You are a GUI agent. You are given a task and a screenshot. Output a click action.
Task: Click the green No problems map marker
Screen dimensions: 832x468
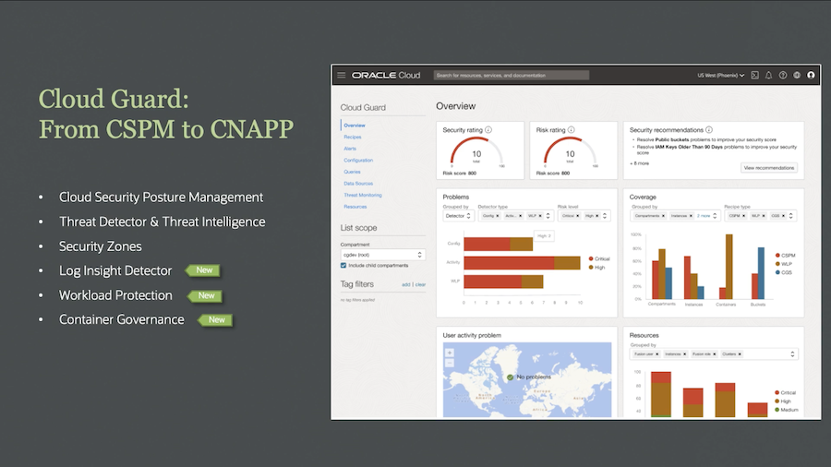click(510, 377)
